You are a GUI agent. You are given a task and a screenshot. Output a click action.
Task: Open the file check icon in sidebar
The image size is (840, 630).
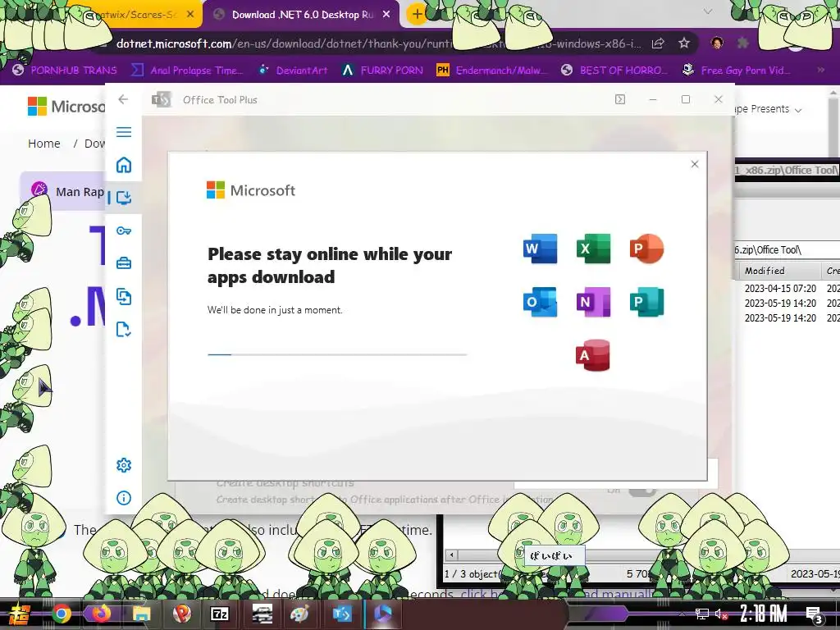click(124, 330)
